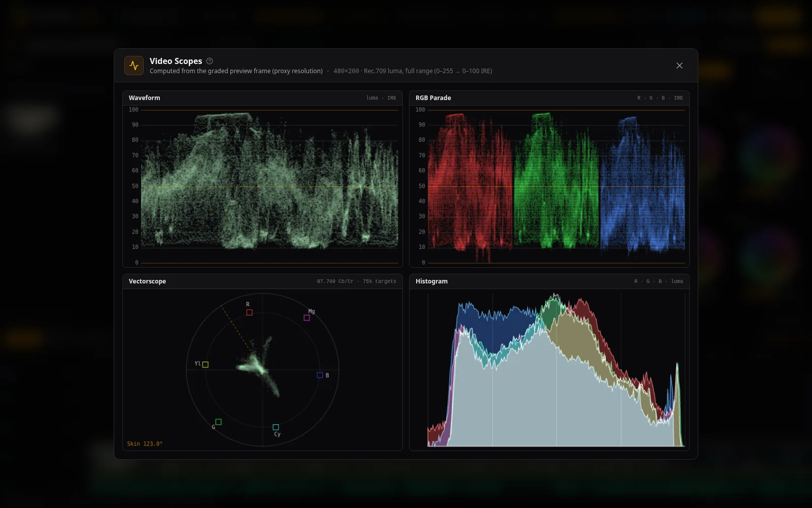The height and width of the screenshot is (508, 812).
Task: Click the Waveform panel title
Action: coord(144,98)
